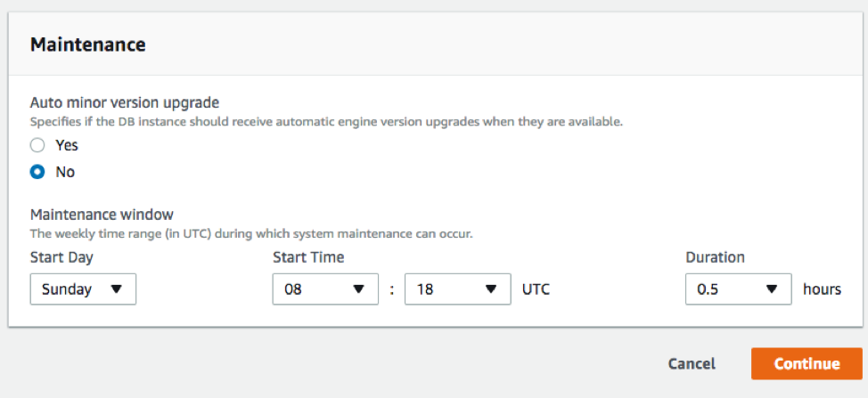Click the Start Day field label
Image resolution: width=868 pixels, height=398 pixels.
(61, 257)
